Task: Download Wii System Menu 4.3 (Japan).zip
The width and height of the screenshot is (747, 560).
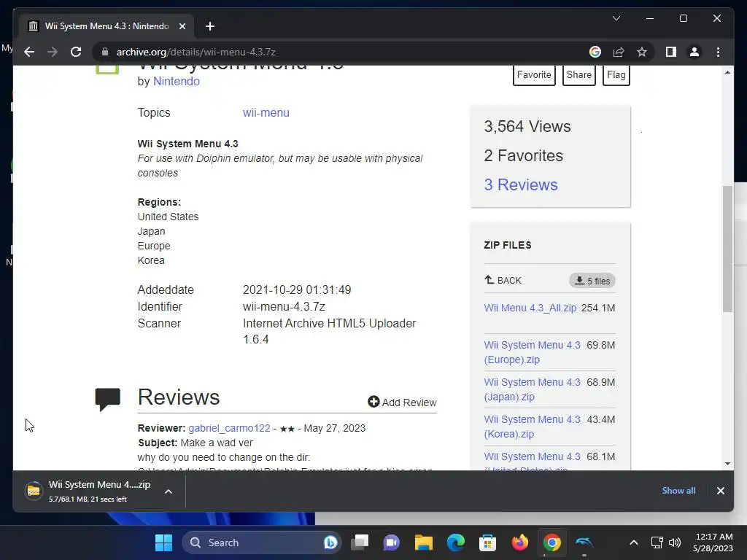Action: click(x=532, y=389)
